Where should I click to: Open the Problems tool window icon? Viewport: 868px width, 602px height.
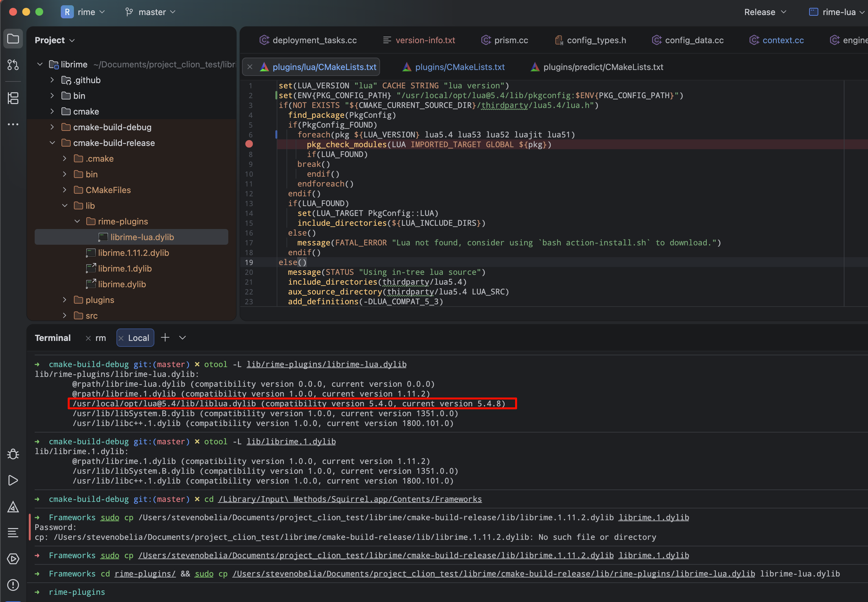point(13,585)
